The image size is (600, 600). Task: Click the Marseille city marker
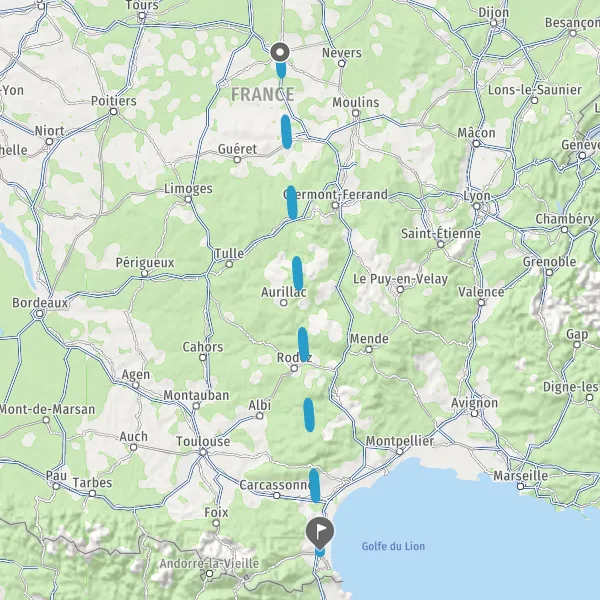click(x=520, y=486)
